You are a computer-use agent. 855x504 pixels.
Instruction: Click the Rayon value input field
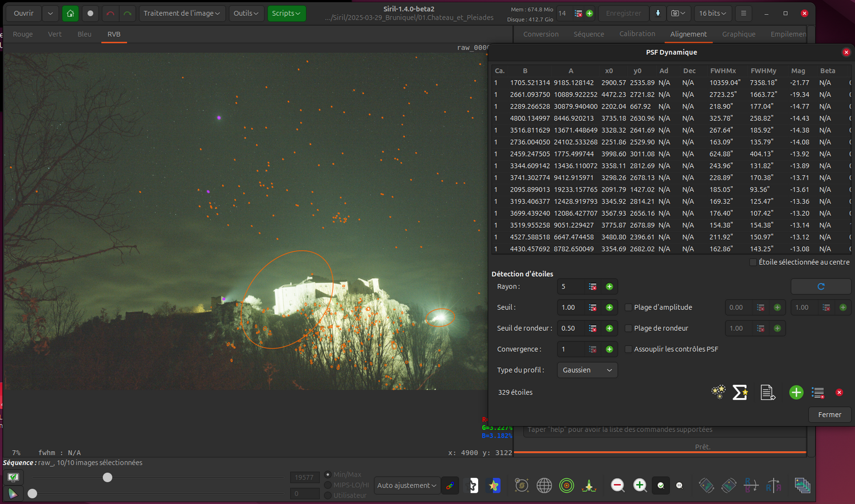tap(571, 286)
